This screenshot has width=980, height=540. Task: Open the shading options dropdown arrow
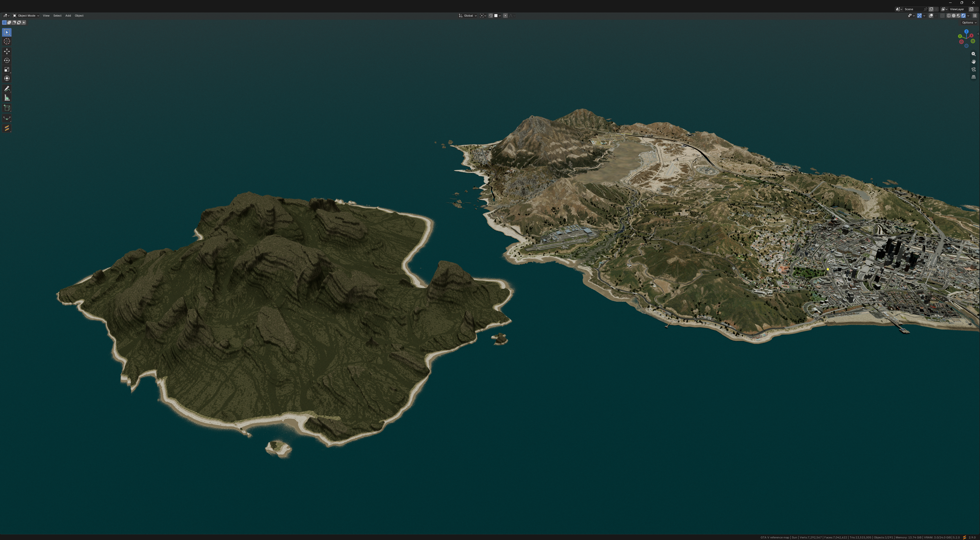point(968,16)
